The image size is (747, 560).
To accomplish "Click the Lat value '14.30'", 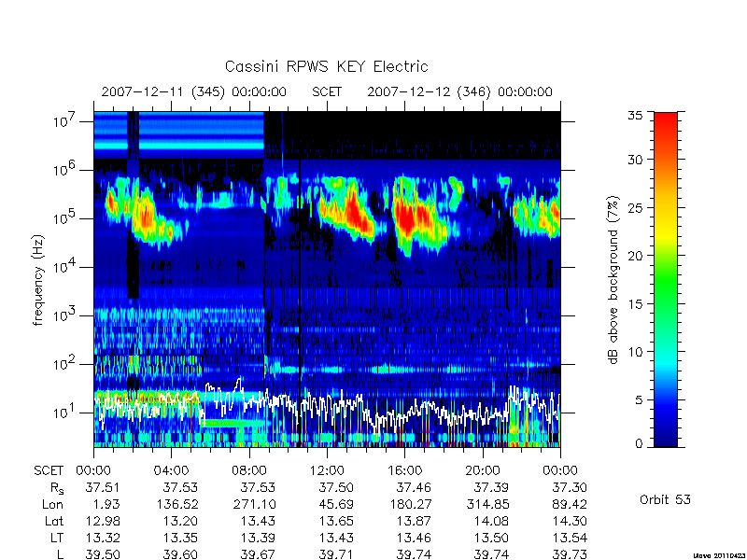I will [x=570, y=522].
